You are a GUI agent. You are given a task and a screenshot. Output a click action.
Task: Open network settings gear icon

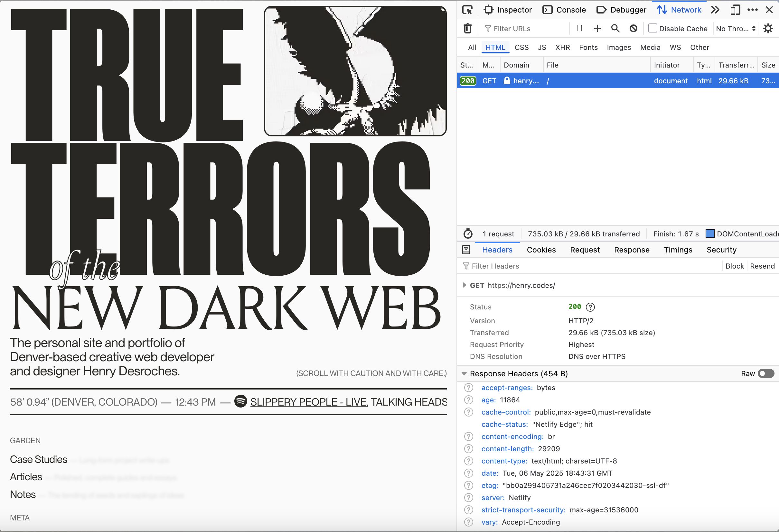[768, 29]
